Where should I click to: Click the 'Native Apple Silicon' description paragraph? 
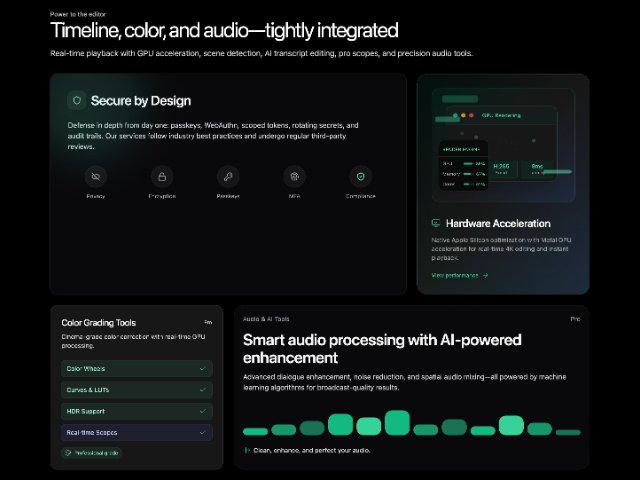point(501,249)
